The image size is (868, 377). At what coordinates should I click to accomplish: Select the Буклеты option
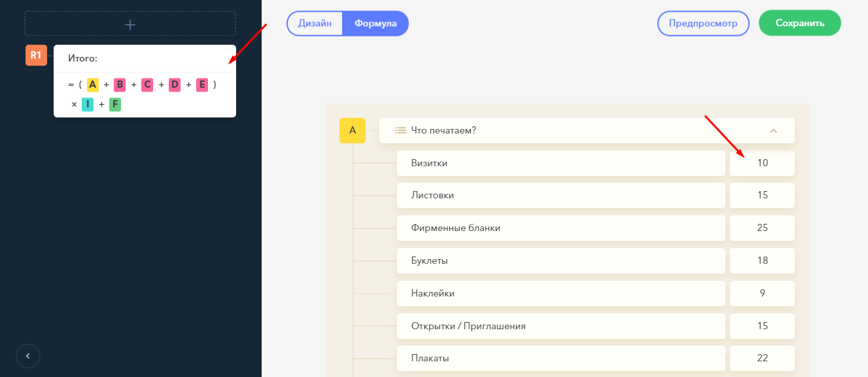(x=561, y=260)
